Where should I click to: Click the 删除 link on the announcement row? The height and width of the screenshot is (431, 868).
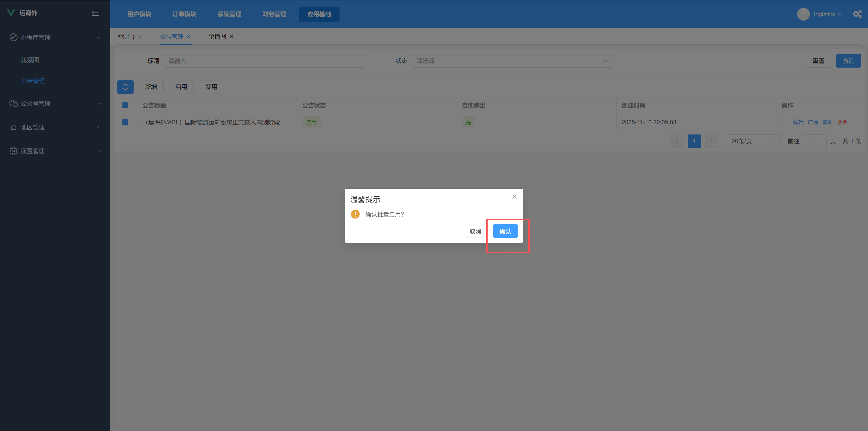[841, 122]
